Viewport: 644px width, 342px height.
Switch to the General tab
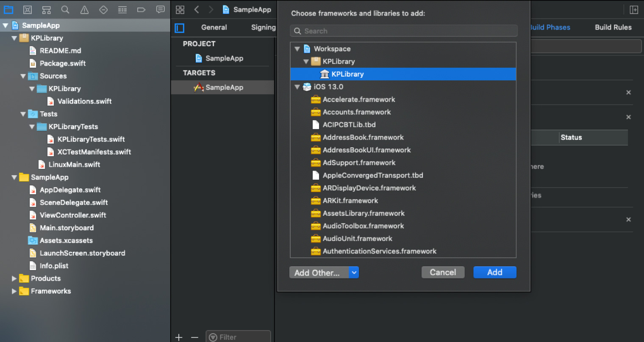tap(214, 27)
